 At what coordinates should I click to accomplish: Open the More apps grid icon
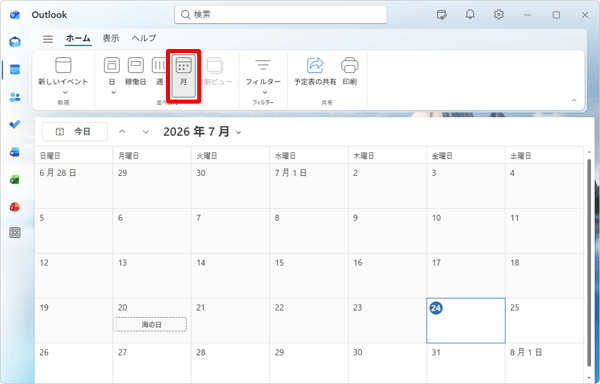[15, 233]
